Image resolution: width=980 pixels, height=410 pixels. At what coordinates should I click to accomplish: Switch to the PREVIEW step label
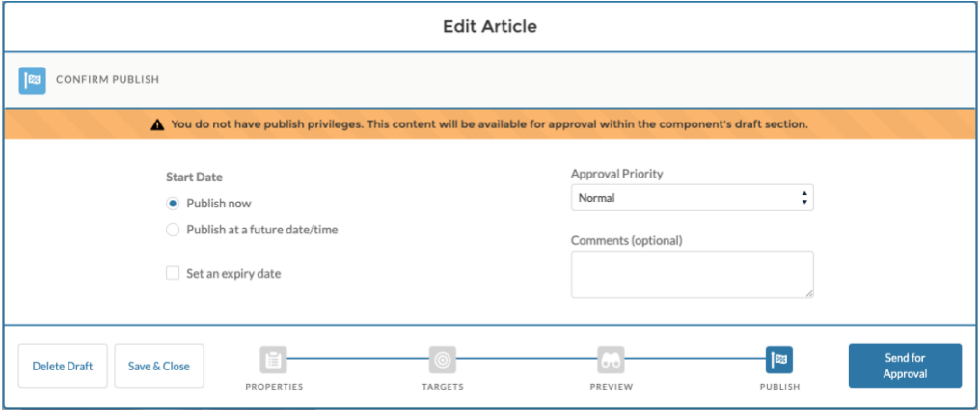point(611,387)
